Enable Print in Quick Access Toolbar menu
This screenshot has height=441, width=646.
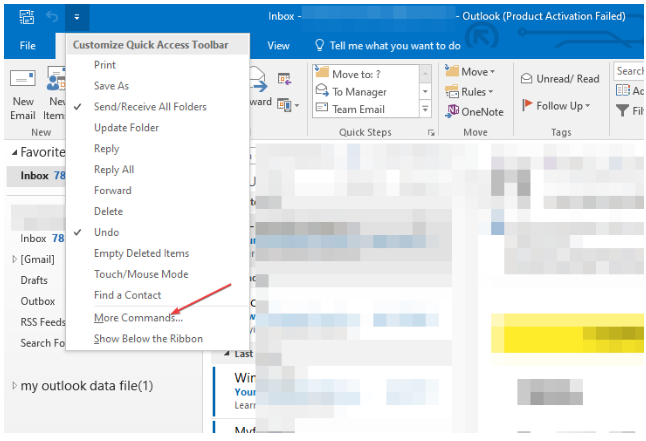coord(105,65)
